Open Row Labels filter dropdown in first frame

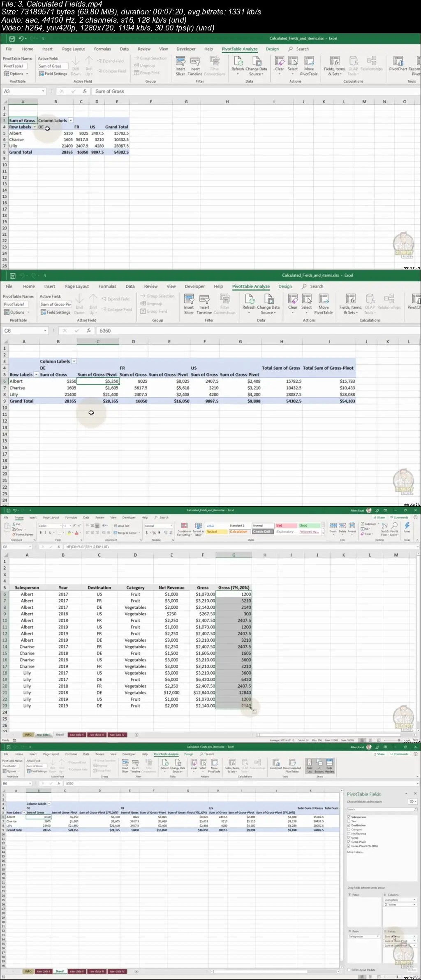pyautogui.click(x=35, y=127)
